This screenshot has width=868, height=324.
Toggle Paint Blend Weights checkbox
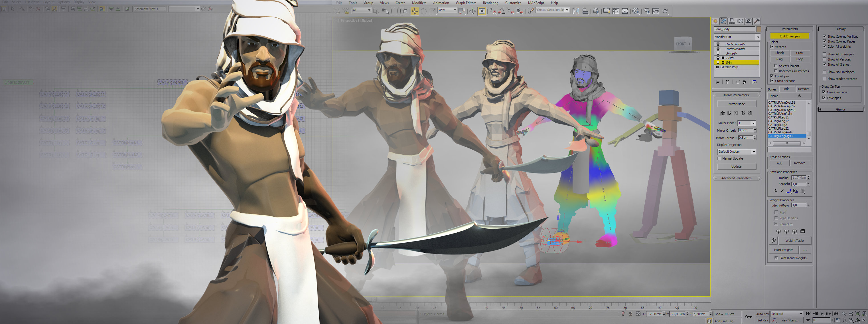pyautogui.click(x=776, y=258)
